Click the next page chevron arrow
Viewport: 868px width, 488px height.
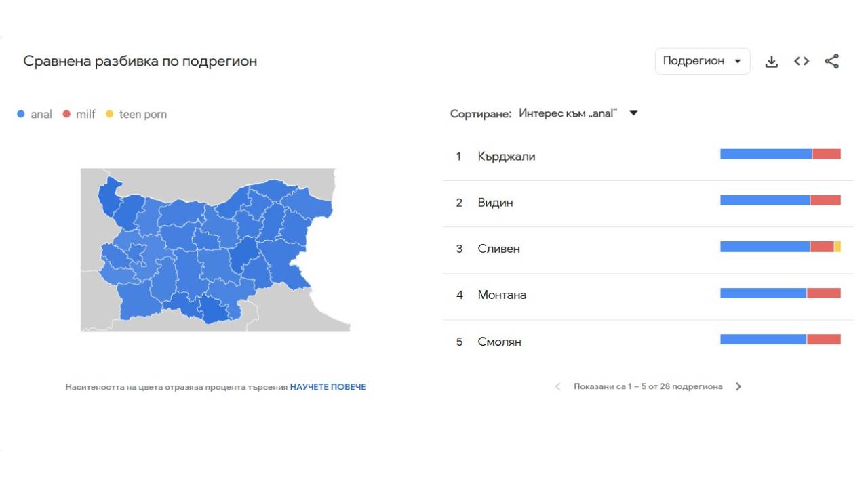[738, 386]
